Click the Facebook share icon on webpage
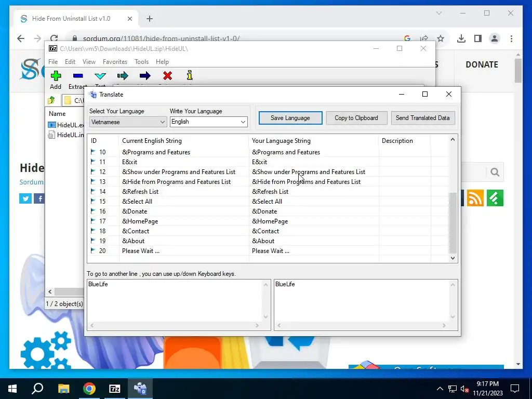This screenshot has width=532, height=399. tap(39, 198)
